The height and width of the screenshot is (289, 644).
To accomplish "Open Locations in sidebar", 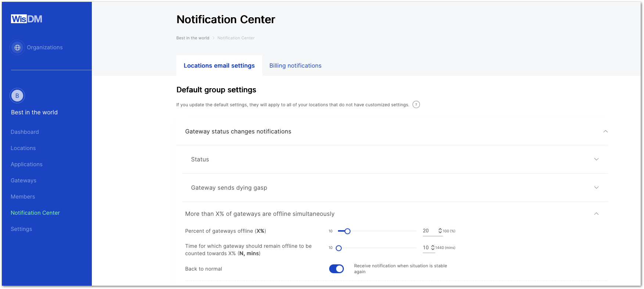I will tap(23, 148).
